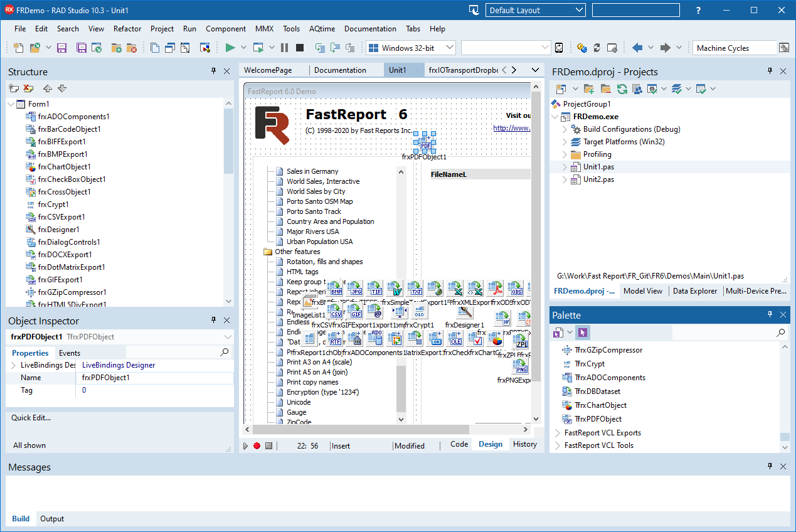The image size is (796, 532).
Task: Click the PNG export component icon
Action: pyautogui.click(x=521, y=367)
